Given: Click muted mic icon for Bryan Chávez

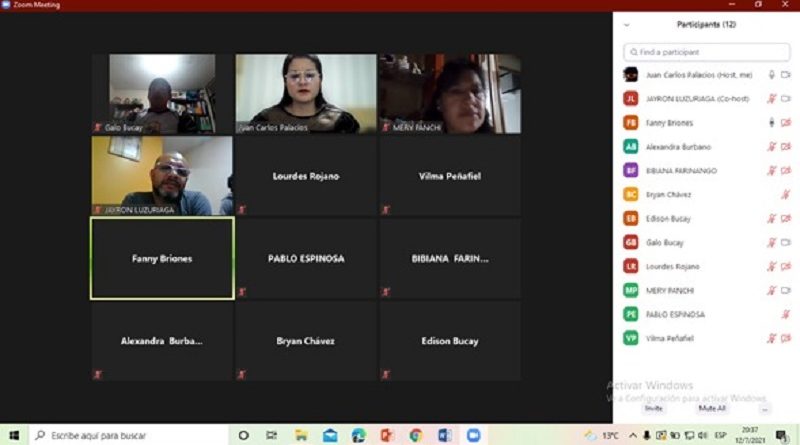Looking at the screenshot, I should [x=785, y=195].
